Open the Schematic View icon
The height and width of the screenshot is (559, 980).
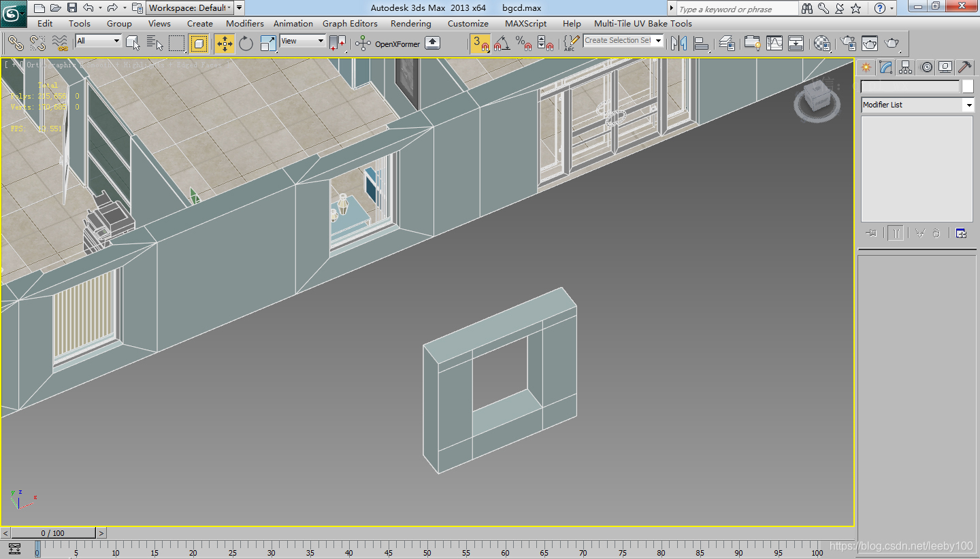(796, 44)
